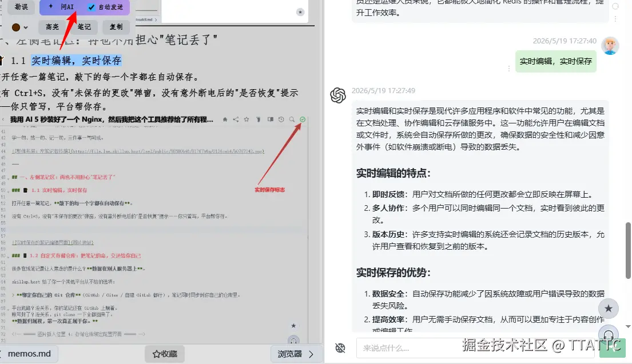
Task: Open the three-dot menu beside the top AI reply
Action: click(x=615, y=18)
